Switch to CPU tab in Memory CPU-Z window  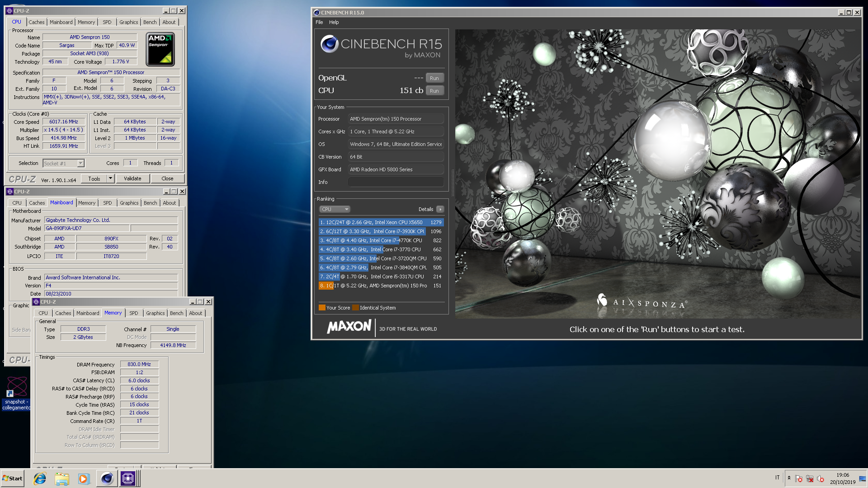click(43, 313)
